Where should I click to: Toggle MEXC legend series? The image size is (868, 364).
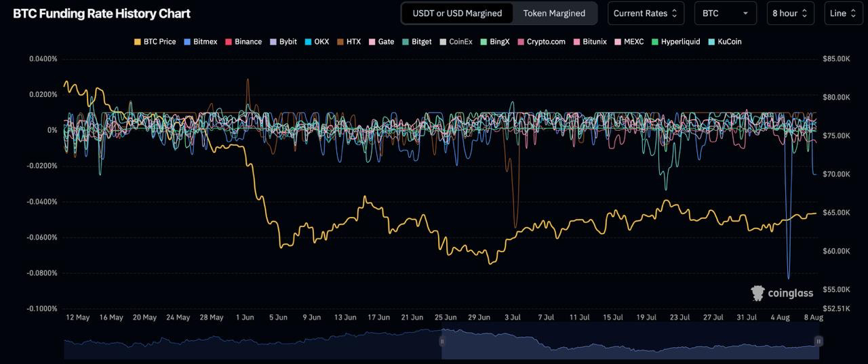[629, 42]
